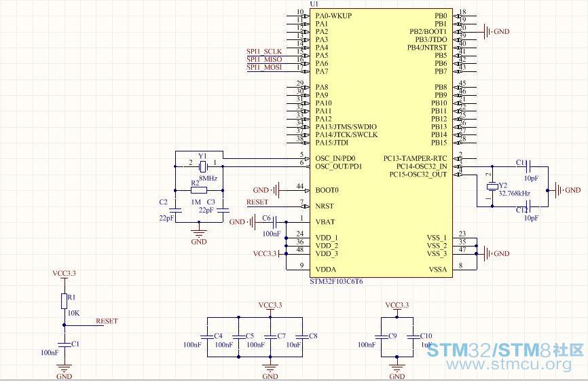
Task: Click the PA13/JTMS/SWDIO pin label
Action: click(x=346, y=127)
